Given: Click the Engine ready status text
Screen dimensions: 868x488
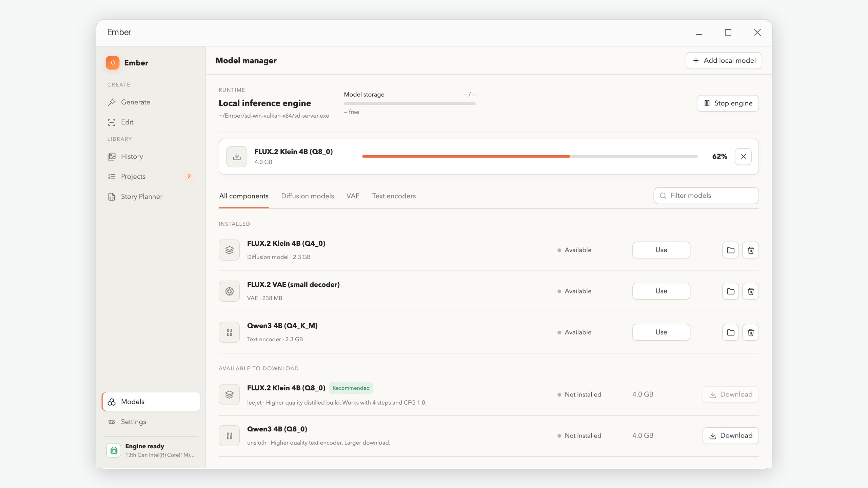Looking at the screenshot, I should click(x=144, y=446).
